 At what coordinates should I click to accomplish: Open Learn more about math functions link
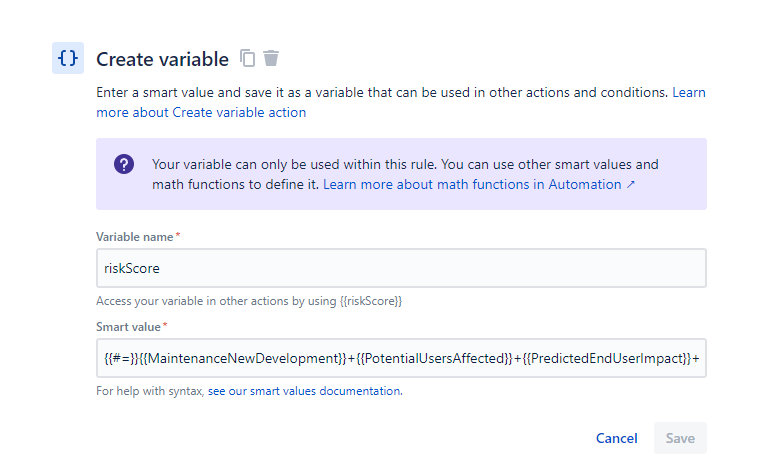(x=472, y=185)
